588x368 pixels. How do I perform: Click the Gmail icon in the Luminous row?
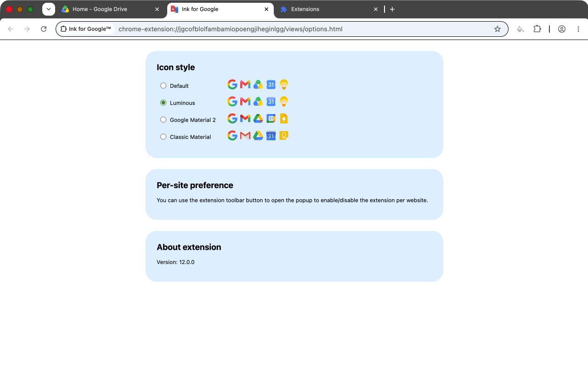[245, 102]
